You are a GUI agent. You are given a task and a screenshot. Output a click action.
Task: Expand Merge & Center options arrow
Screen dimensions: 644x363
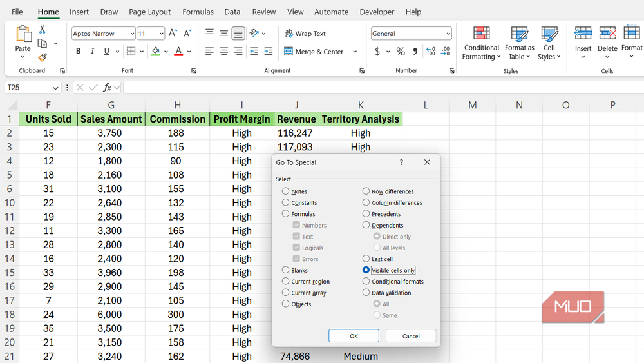(x=355, y=52)
